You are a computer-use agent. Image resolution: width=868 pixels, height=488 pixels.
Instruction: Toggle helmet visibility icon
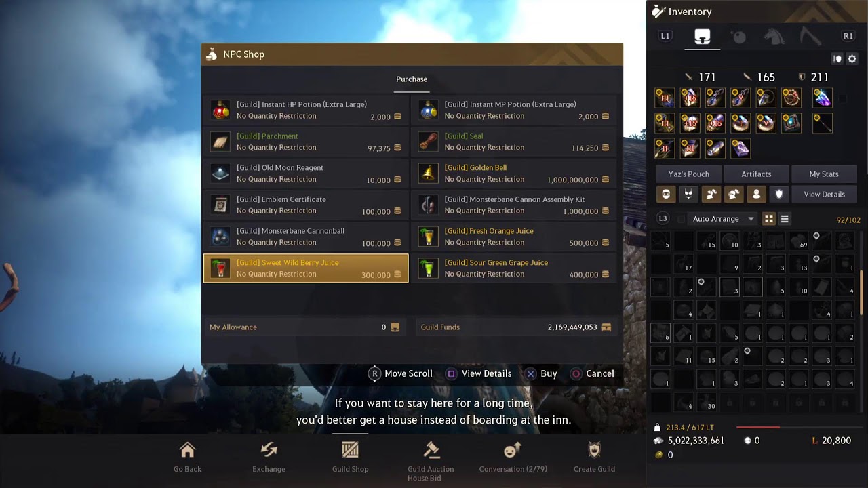coord(666,195)
